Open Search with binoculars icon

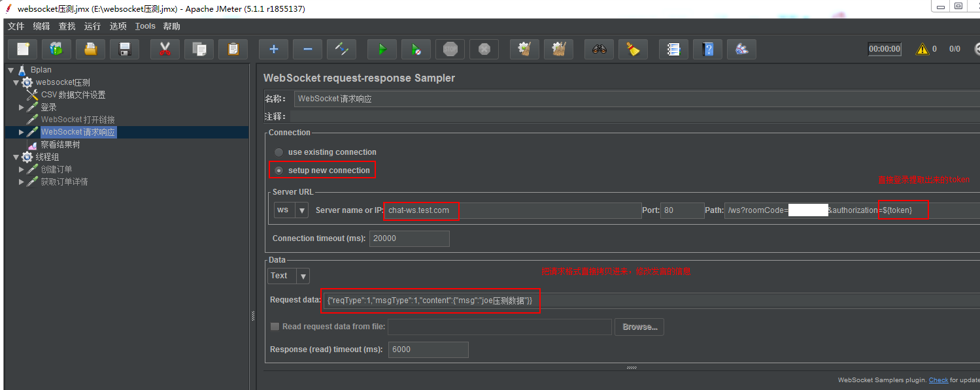599,49
